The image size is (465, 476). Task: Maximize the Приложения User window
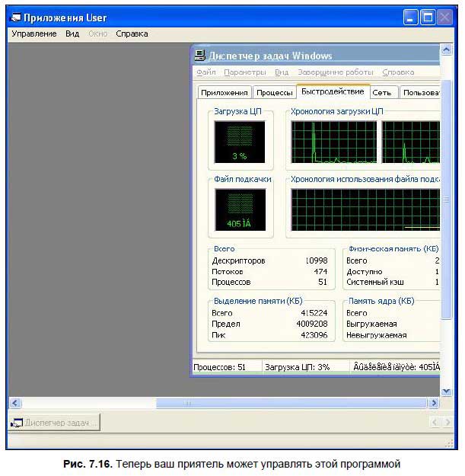pyautogui.click(x=428, y=17)
